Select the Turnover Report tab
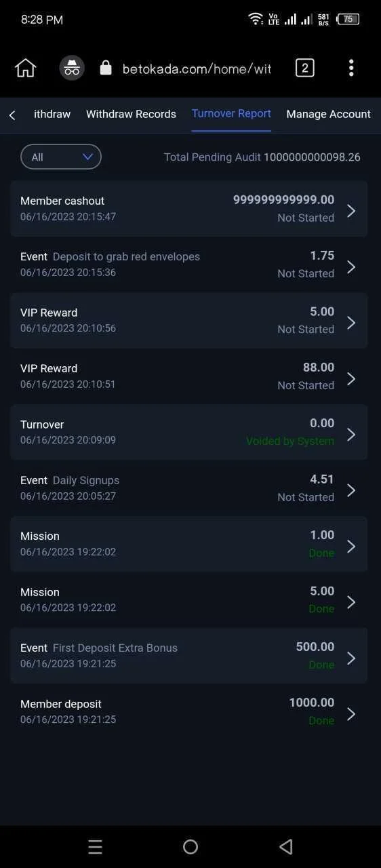 (231, 113)
